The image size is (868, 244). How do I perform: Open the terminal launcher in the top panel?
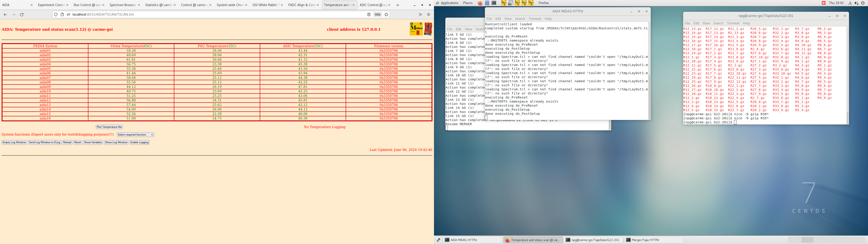[494, 3]
